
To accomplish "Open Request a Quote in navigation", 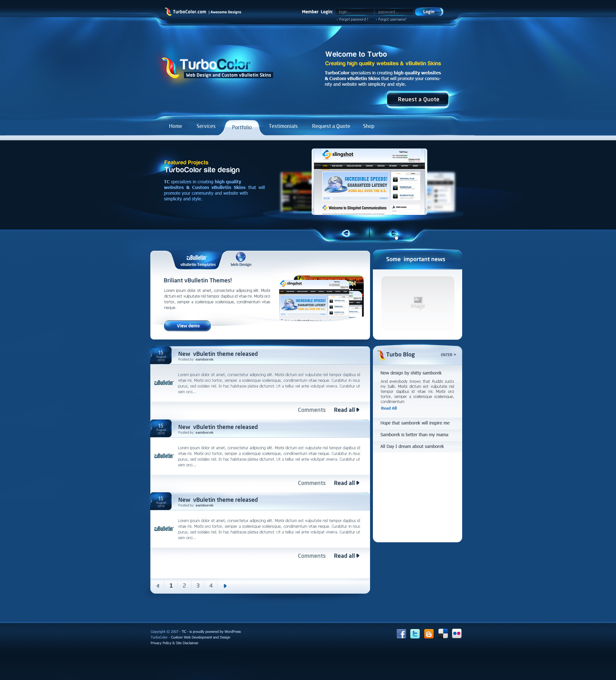I will click(x=331, y=126).
